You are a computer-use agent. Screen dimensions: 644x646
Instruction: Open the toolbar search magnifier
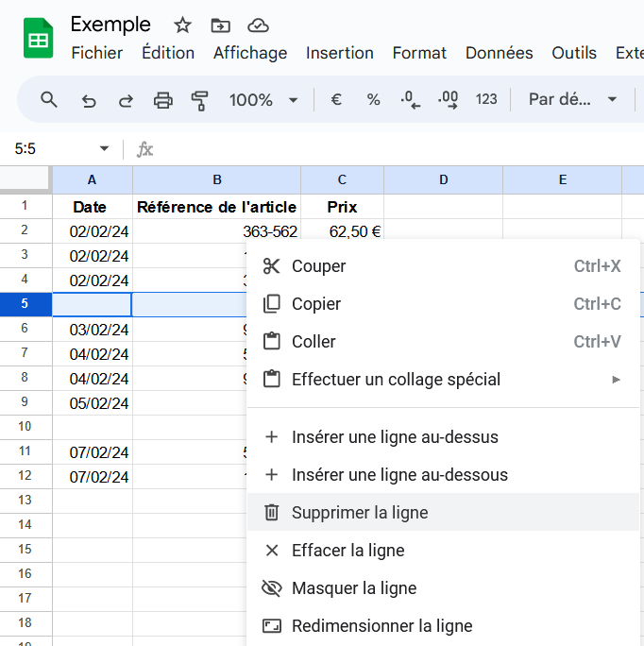[48, 100]
